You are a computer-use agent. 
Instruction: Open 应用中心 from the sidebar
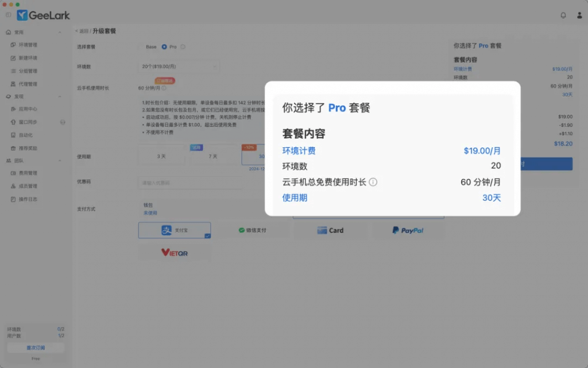[28, 109]
